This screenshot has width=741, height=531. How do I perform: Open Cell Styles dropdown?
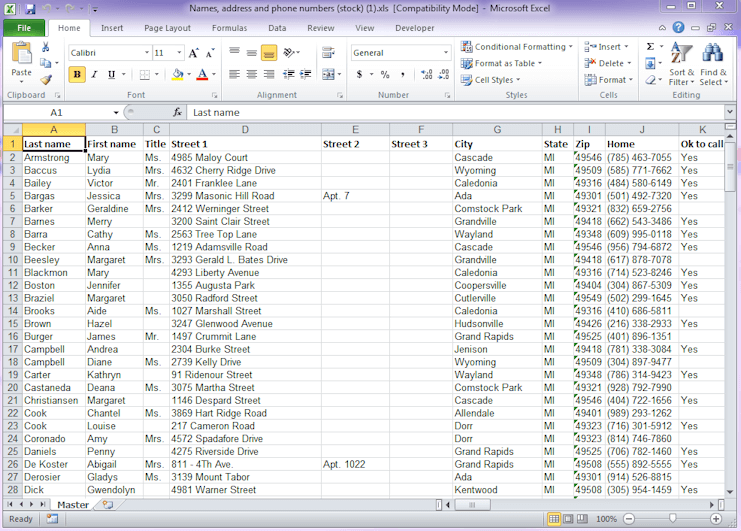490,80
